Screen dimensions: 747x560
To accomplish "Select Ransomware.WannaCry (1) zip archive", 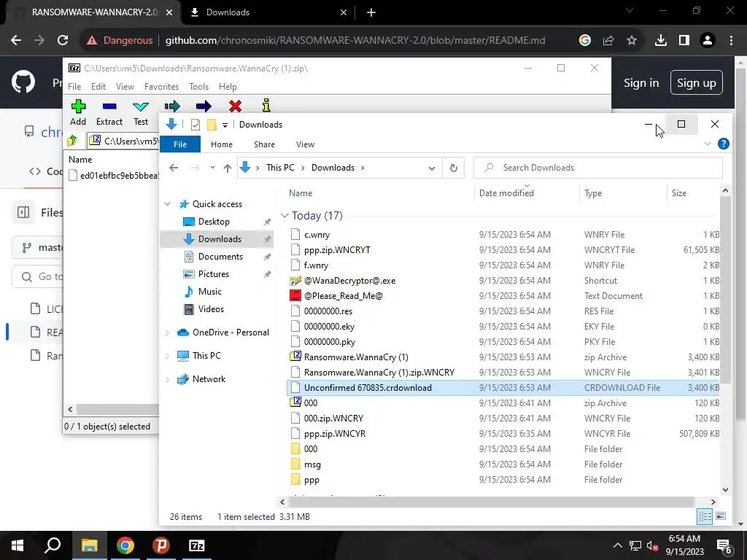I will pos(356,357).
